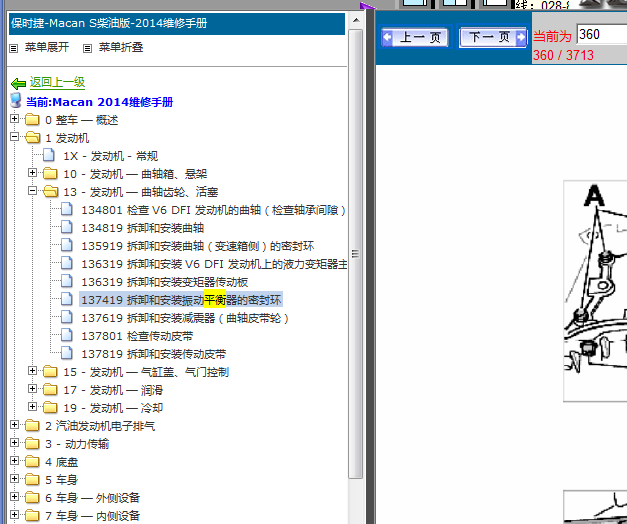Click the tree panel vertical scrollbar thumb

355,254
